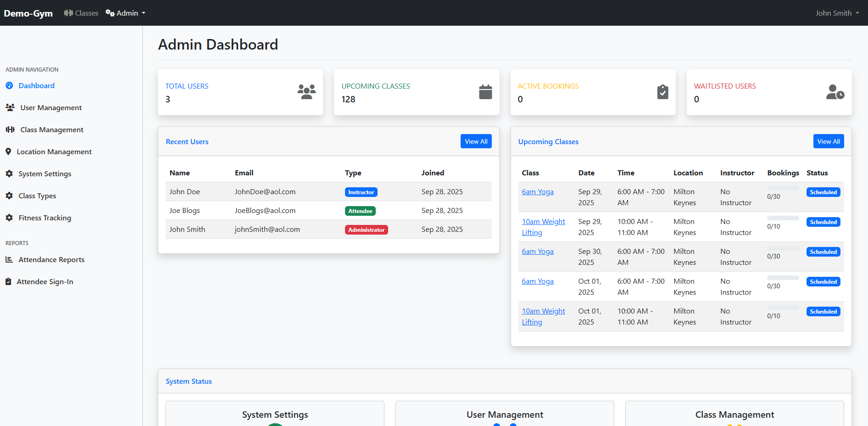Open the Classes menu in the navigation bar
The width and height of the screenshot is (868, 426).
(x=81, y=13)
